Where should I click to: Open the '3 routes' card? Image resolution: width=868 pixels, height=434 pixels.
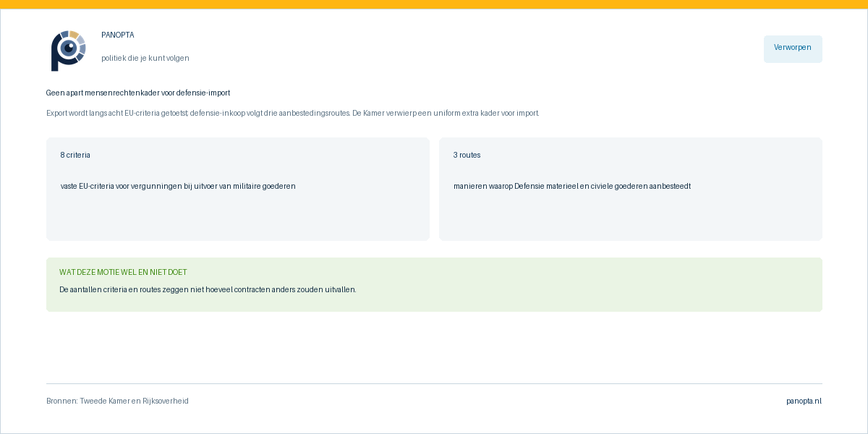pyautogui.click(x=631, y=189)
